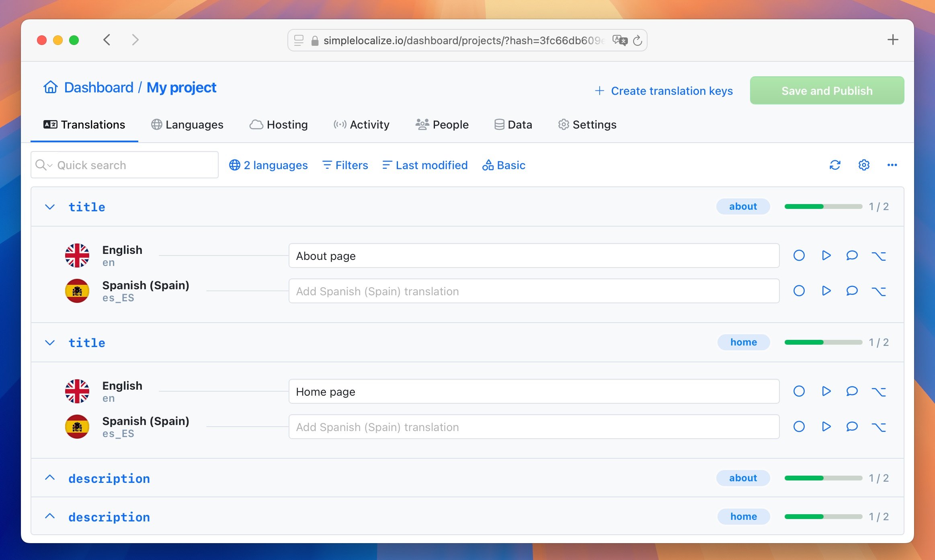Click Create translation keys
The height and width of the screenshot is (560, 935).
(x=664, y=91)
